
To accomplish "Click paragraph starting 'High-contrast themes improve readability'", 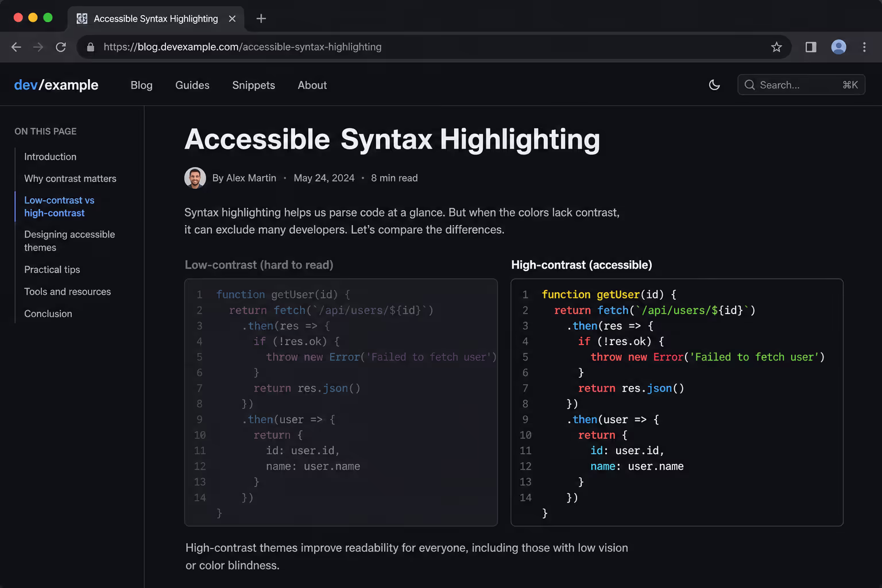I will coord(407,556).
